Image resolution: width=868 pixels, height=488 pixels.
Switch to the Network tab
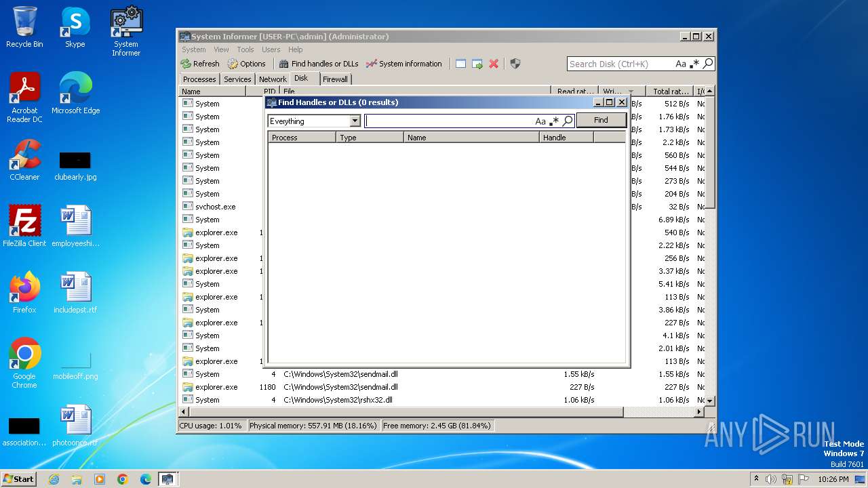click(273, 79)
